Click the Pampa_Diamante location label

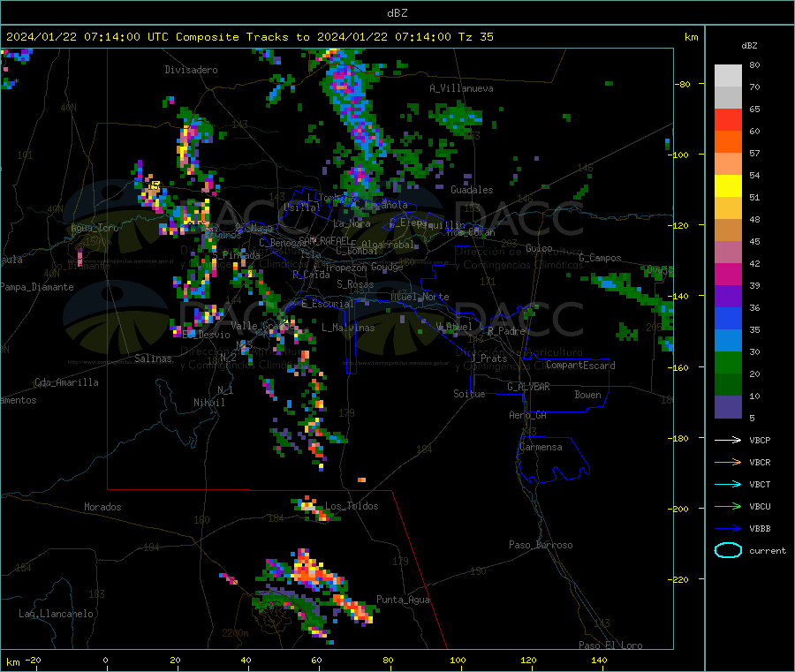[36, 287]
